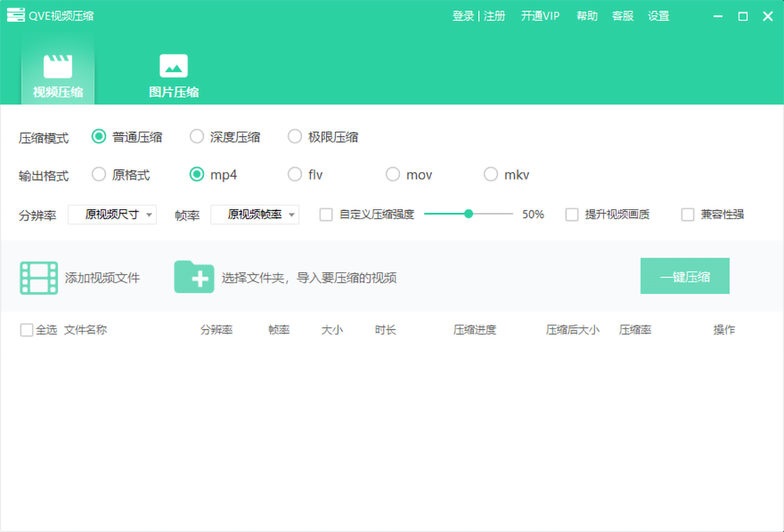
Task: Minimize the QVE window
Action: coord(718,16)
